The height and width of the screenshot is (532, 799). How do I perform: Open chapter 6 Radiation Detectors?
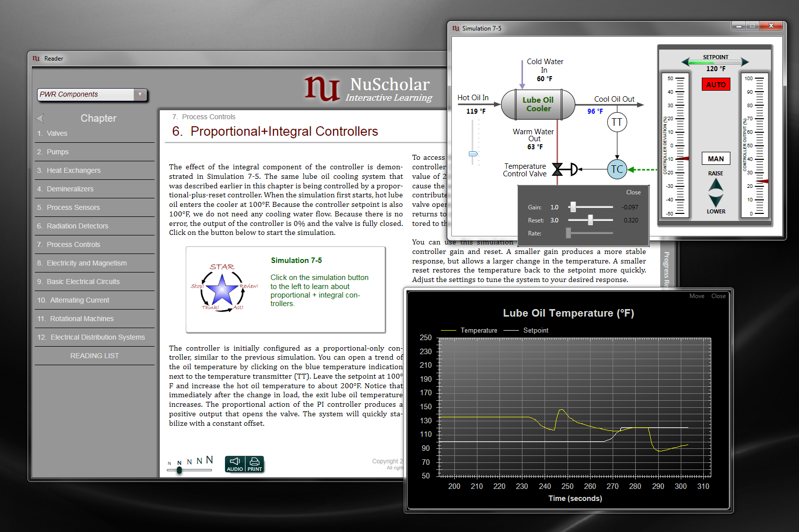pyautogui.click(x=95, y=226)
